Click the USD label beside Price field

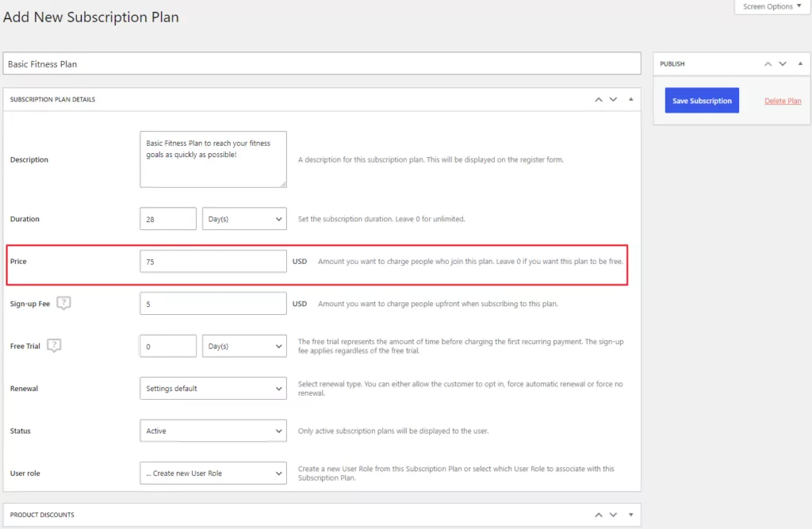[299, 261]
